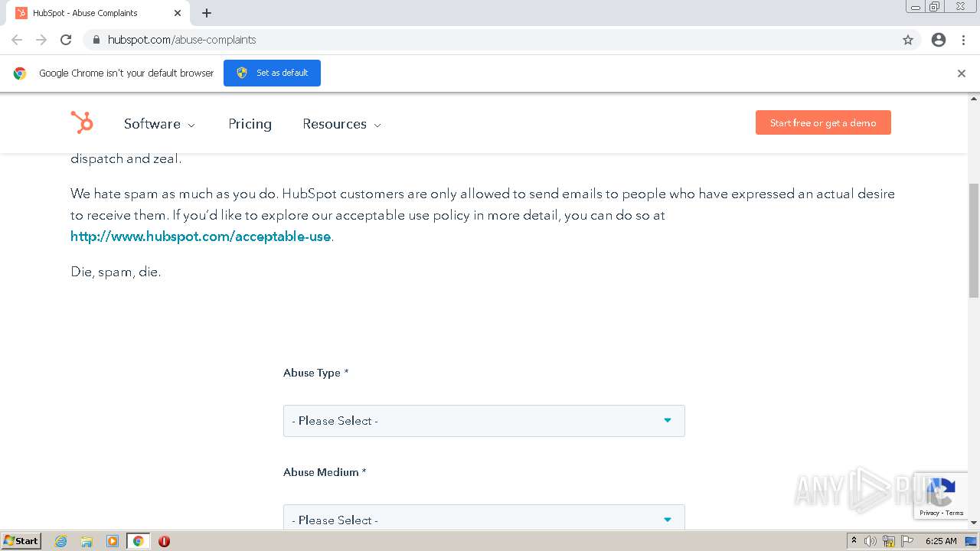980x551 pixels.
Task: Expand the Resources menu
Action: point(342,124)
